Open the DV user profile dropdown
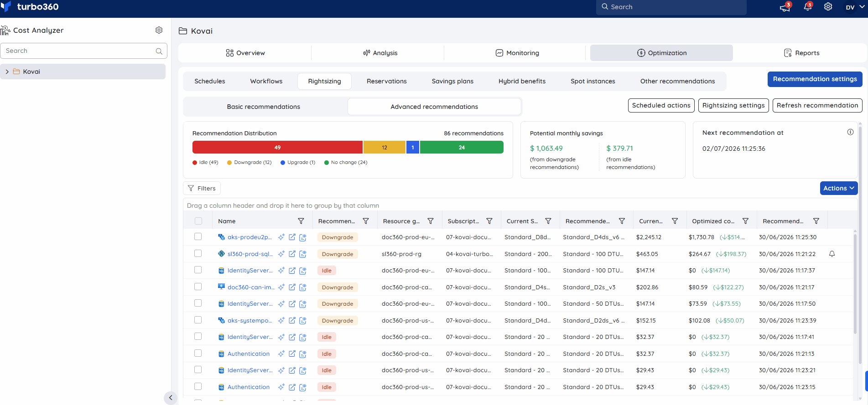This screenshot has width=868, height=405. click(856, 7)
